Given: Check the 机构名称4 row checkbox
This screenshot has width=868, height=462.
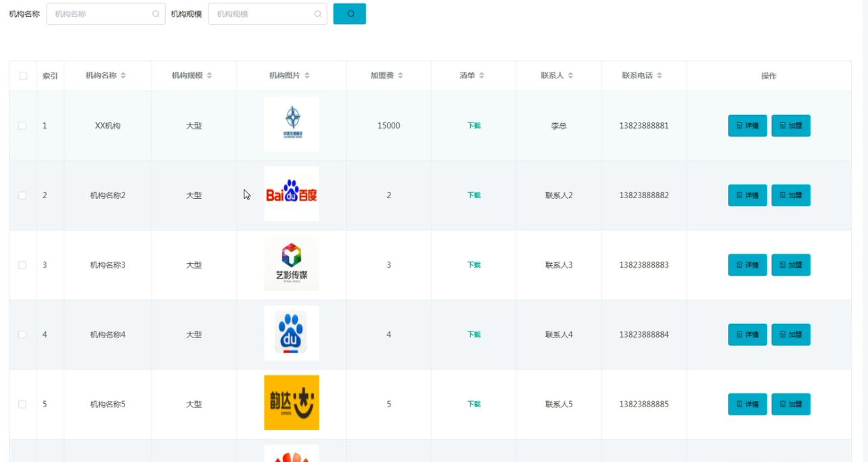Looking at the screenshot, I should point(22,335).
